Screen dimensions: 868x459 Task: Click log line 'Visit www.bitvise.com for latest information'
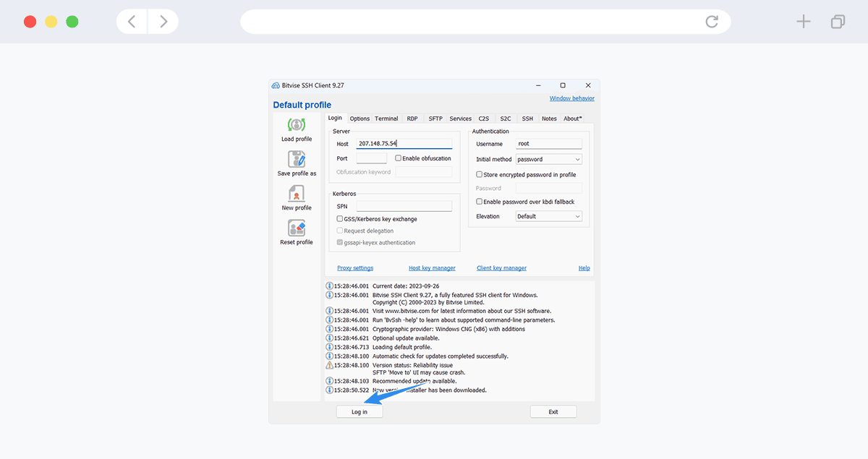tap(463, 311)
